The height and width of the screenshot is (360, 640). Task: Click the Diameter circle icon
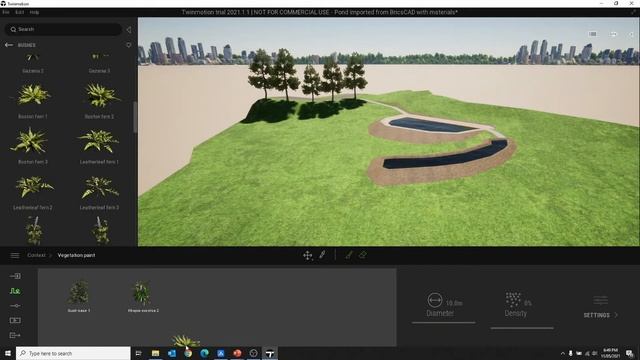(x=435, y=300)
